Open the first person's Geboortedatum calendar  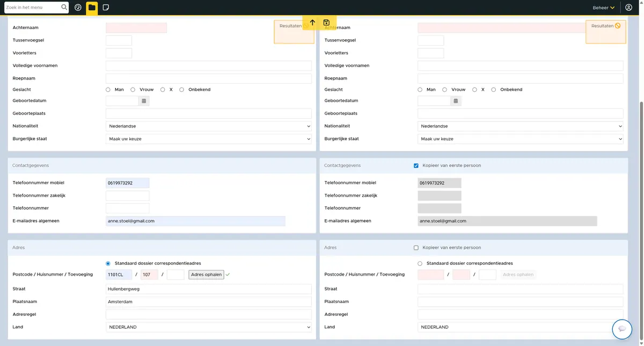144,101
